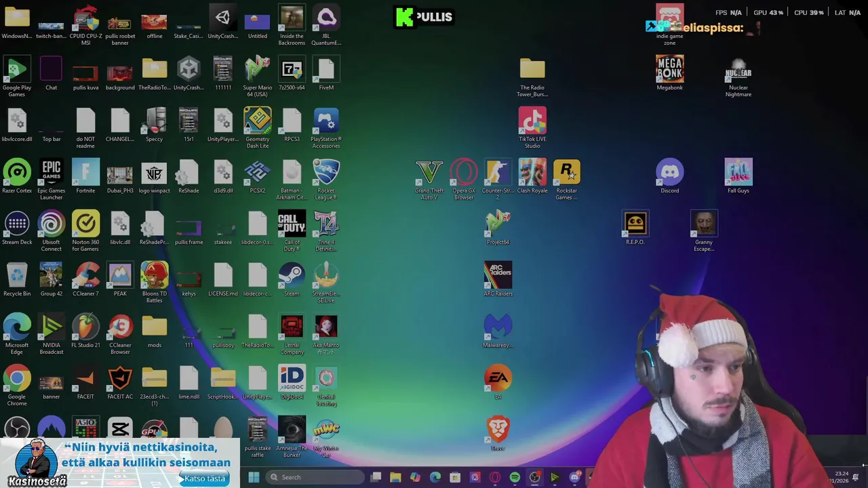Open Task View on the taskbar

pos(376,477)
